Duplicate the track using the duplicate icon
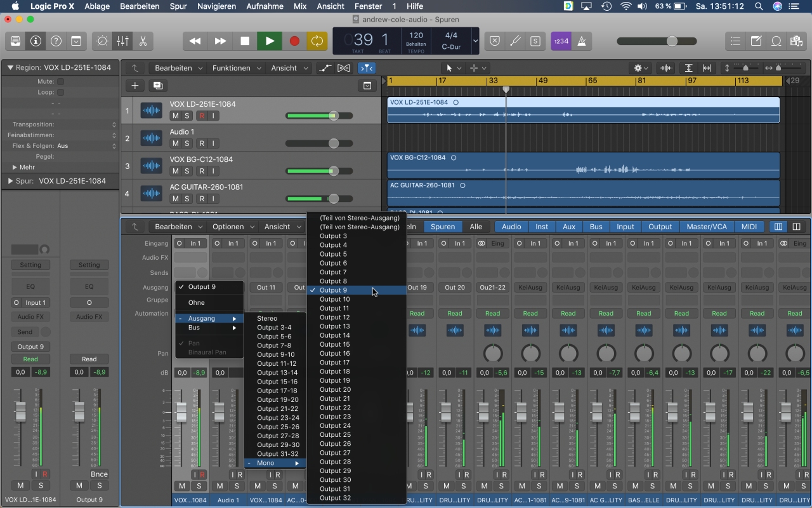Image resolution: width=812 pixels, height=508 pixels. [157, 86]
